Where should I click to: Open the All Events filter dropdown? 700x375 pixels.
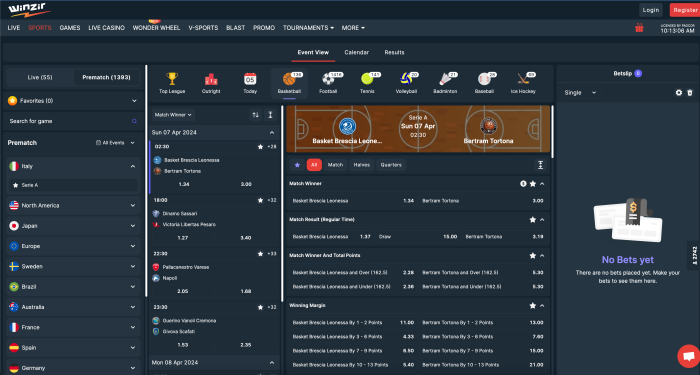115,143
